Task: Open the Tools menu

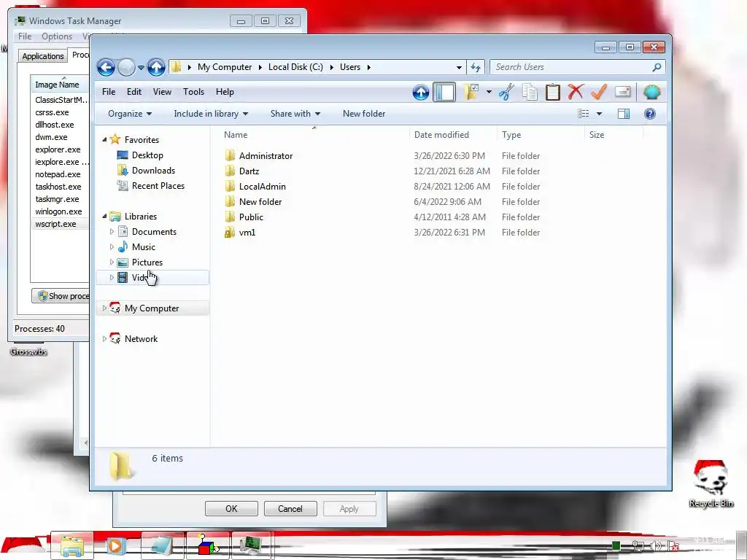Action: click(193, 92)
